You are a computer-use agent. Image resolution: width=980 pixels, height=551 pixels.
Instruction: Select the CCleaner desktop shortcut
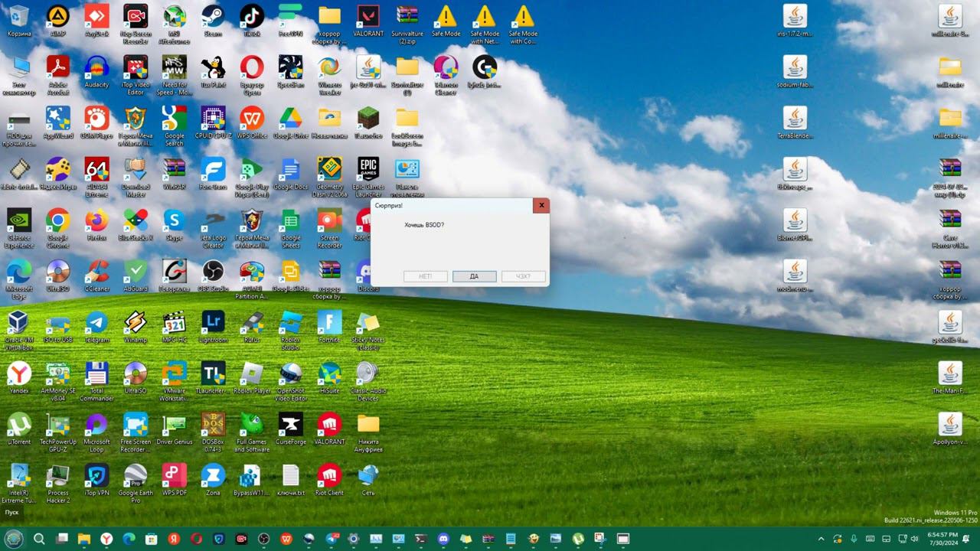point(96,275)
